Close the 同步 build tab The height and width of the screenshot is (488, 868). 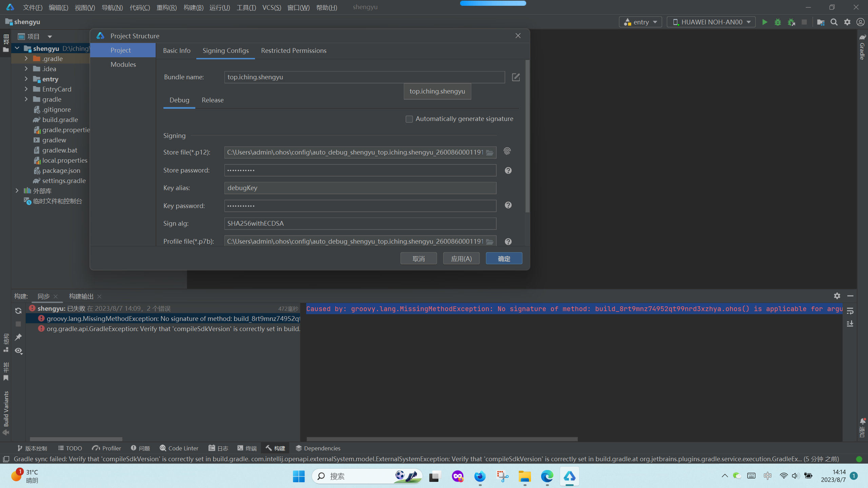[x=56, y=296]
